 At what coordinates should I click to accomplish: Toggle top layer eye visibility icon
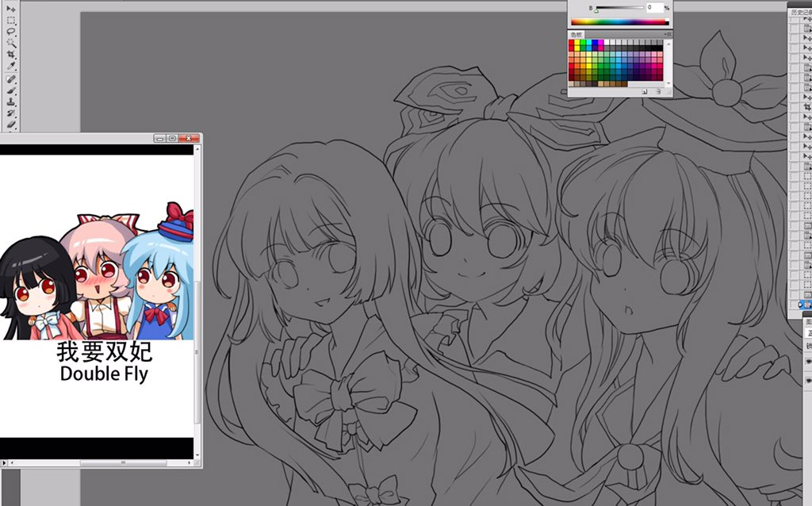coord(809,362)
